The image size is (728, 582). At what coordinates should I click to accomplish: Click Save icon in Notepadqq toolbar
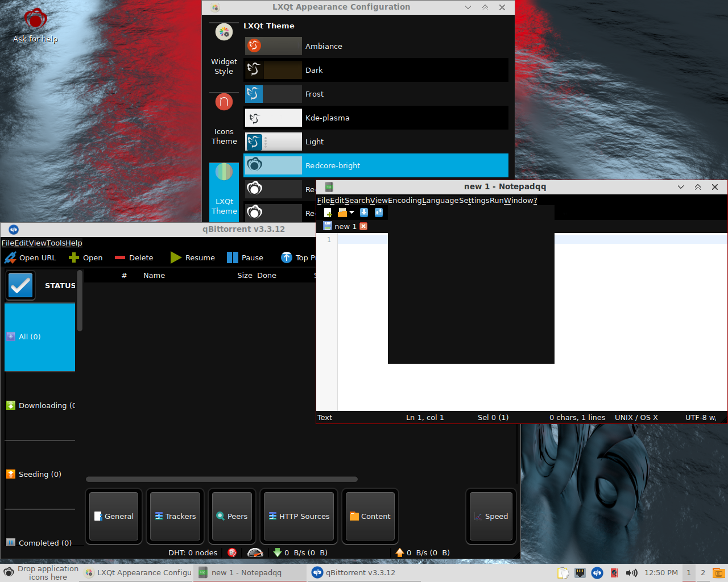pos(364,213)
